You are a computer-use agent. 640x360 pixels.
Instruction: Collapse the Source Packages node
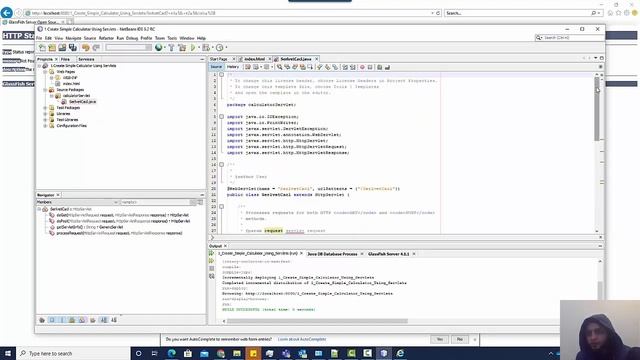click(45, 90)
